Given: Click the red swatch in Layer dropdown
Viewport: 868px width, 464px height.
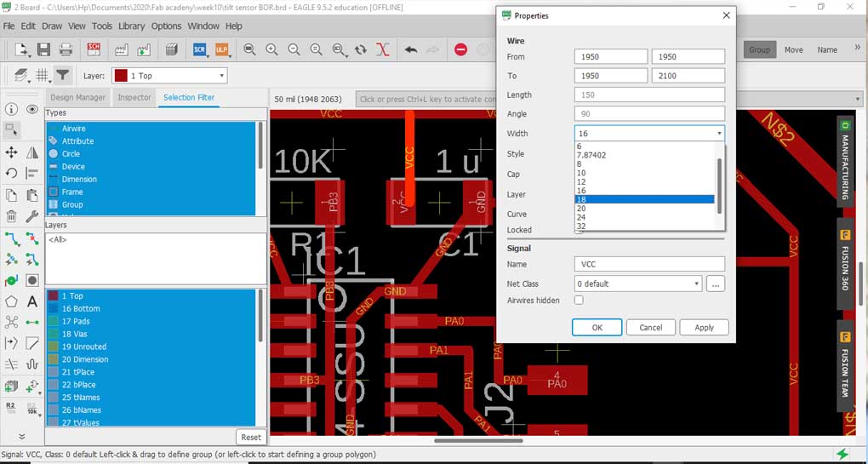Looking at the screenshot, I should [121, 76].
